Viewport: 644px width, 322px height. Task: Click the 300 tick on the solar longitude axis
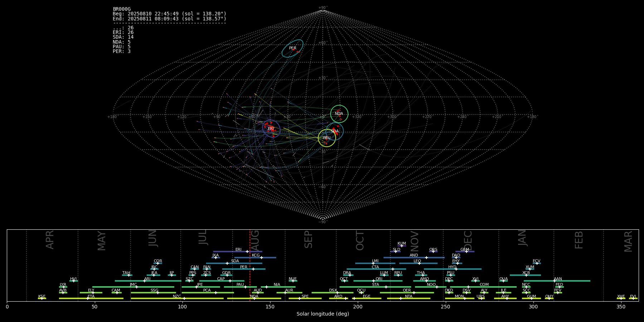[x=533, y=307]
